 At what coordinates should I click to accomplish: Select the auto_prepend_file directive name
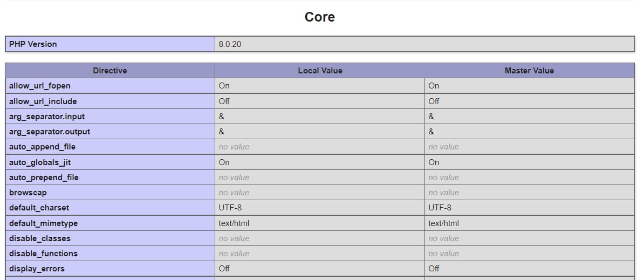coord(44,177)
